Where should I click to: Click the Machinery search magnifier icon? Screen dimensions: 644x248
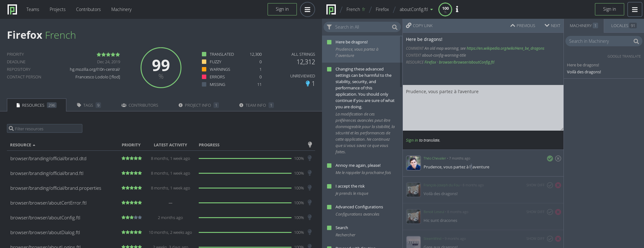point(636,41)
